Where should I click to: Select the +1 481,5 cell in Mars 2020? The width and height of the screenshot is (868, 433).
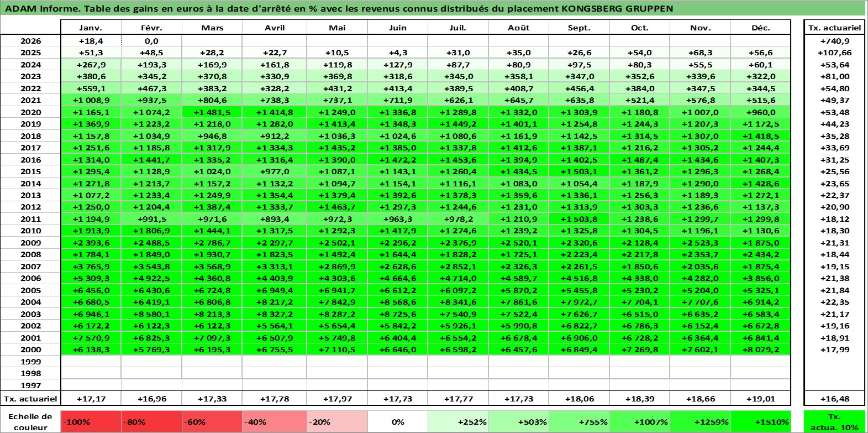(212, 112)
